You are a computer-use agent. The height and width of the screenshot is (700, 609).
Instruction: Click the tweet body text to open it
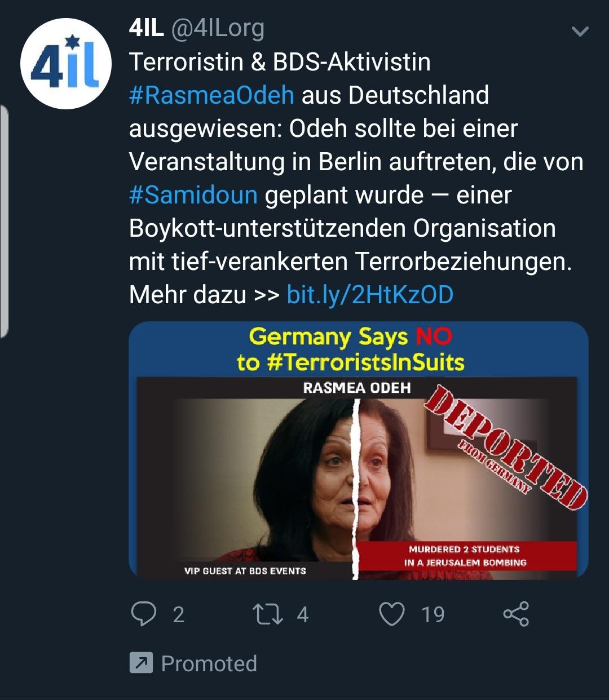(x=356, y=178)
